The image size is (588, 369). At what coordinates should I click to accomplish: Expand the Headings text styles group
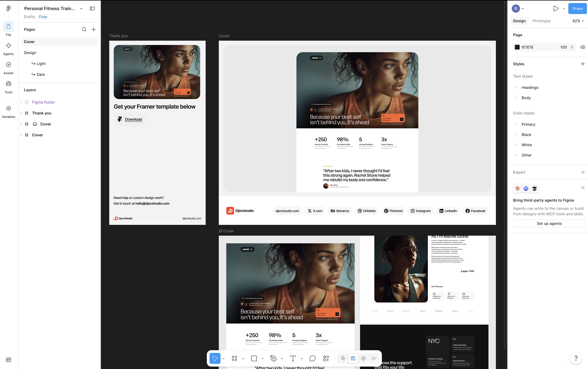516,87
